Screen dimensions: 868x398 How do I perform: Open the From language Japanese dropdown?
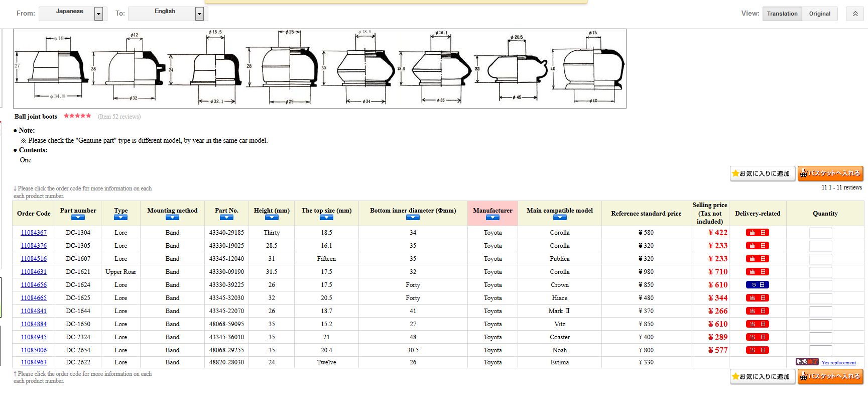[98, 14]
